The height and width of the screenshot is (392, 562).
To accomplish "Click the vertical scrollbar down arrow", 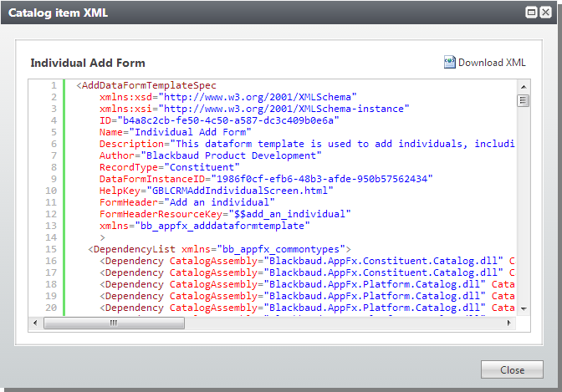I will tap(524, 308).
